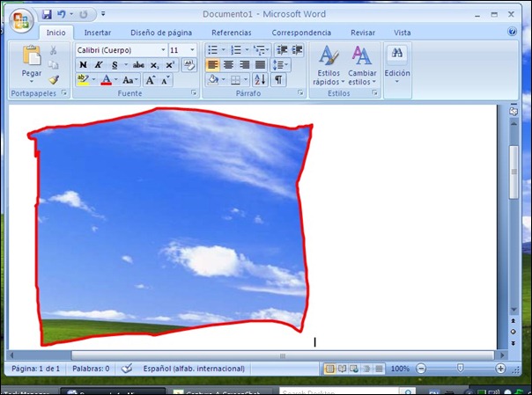
Task: Open the Párrafo dialog launcher
Action: pos(300,92)
